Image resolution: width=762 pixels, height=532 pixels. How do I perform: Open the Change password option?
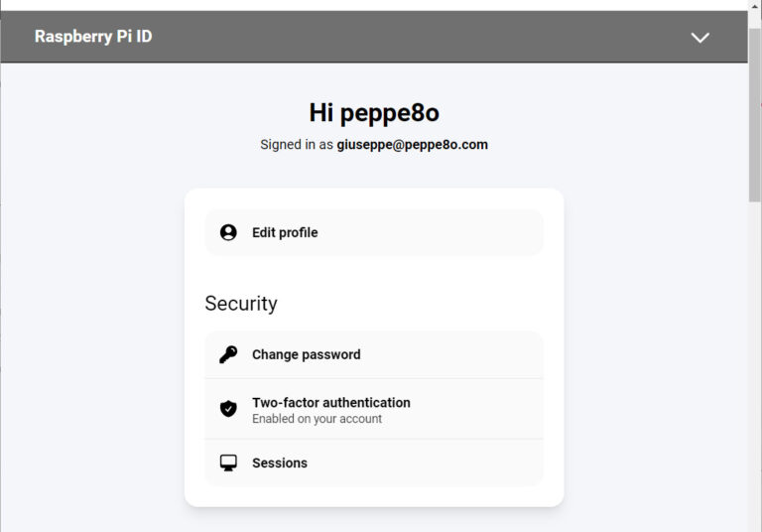click(x=306, y=354)
